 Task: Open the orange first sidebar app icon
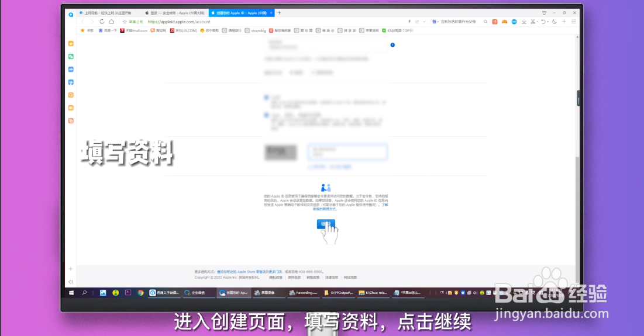click(71, 43)
